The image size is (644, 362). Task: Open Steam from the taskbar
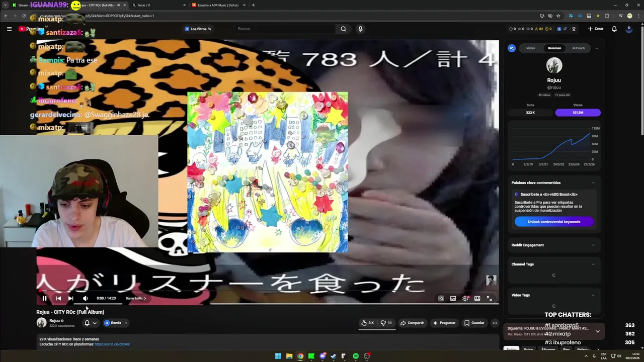pyautogui.click(x=333, y=356)
